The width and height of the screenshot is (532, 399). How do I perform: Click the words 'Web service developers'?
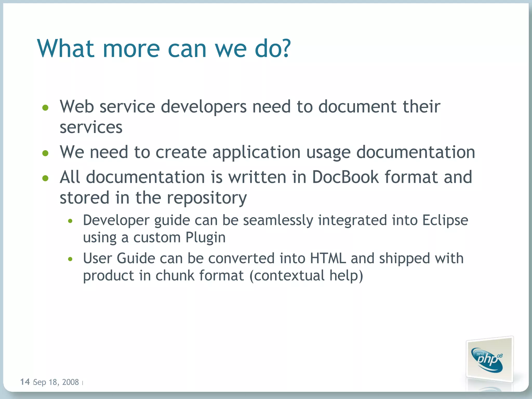click(153, 107)
